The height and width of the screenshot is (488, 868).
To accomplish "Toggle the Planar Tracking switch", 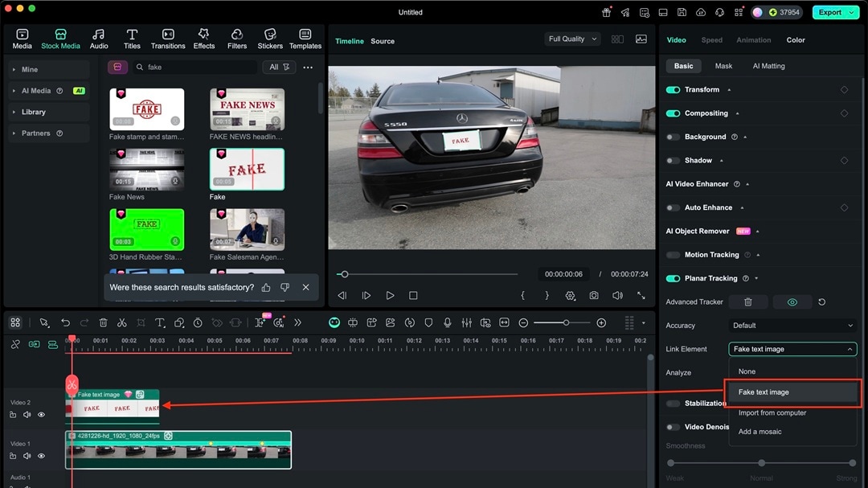I will pyautogui.click(x=673, y=278).
